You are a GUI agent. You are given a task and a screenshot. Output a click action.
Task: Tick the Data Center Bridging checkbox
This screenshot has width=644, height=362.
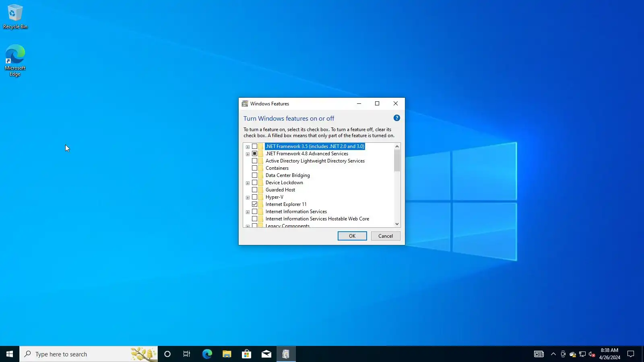coord(254,175)
